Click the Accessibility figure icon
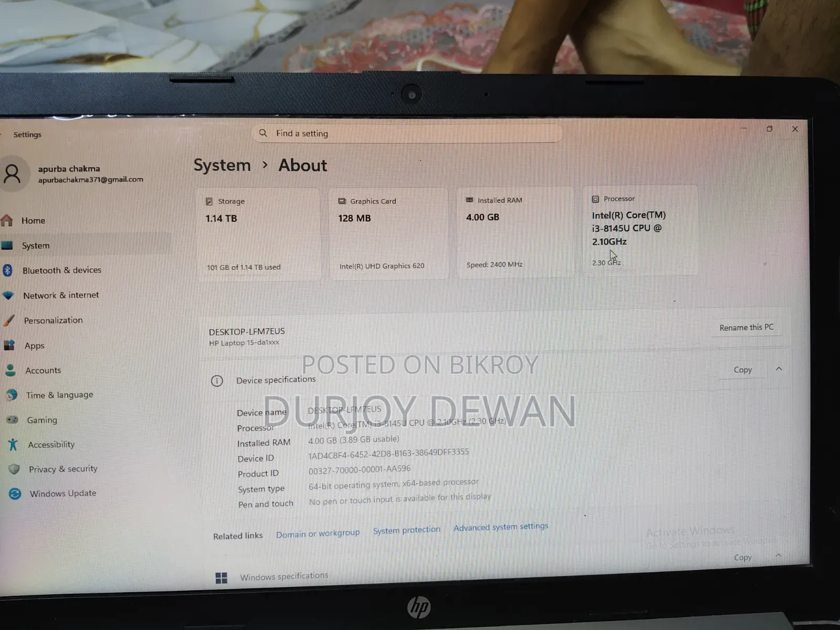The image size is (840, 630). [13, 445]
